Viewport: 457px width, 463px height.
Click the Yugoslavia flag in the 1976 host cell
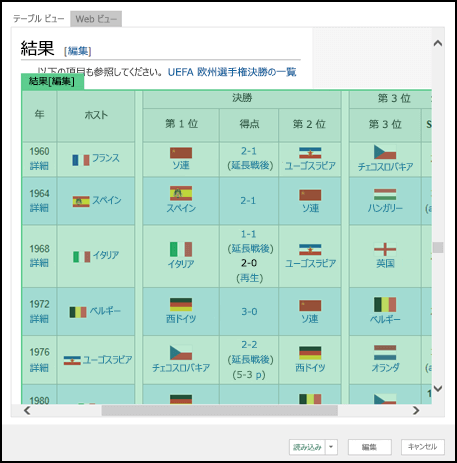(72, 361)
